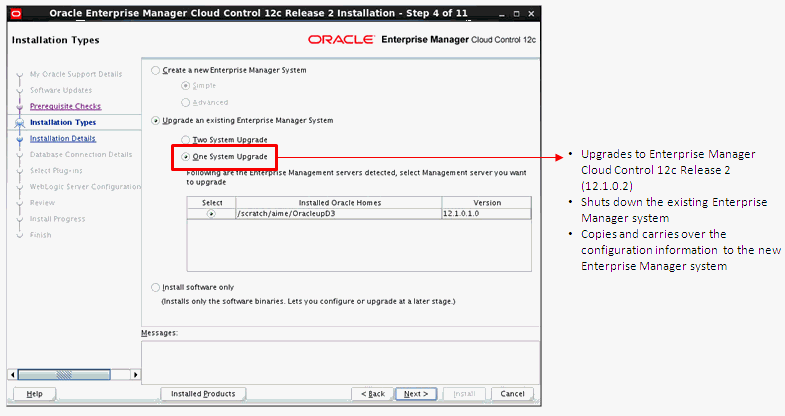This screenshot has width=785, height=416.
Task: Open the Prerequisite Checks step link
Action: [x=66, y=106]
